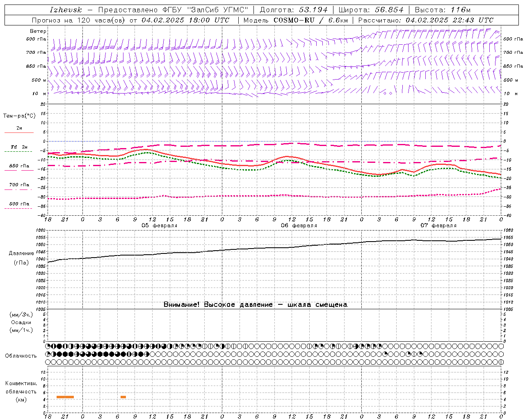Click the Осадки precipitation label
525x420 pixels.
21,322
